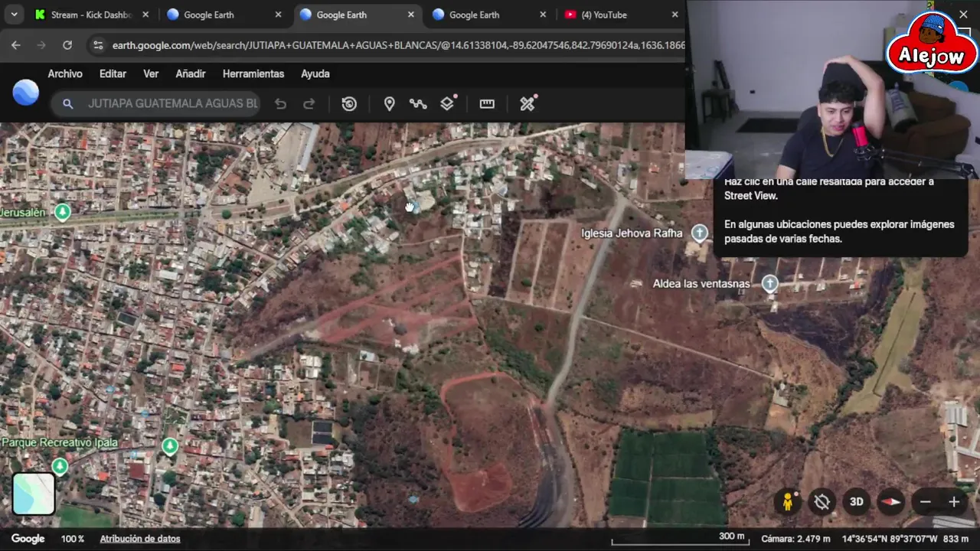The height and width of the screenshot is (551, 980).
Task: Open the Editar menu
Action: (113, 73)
